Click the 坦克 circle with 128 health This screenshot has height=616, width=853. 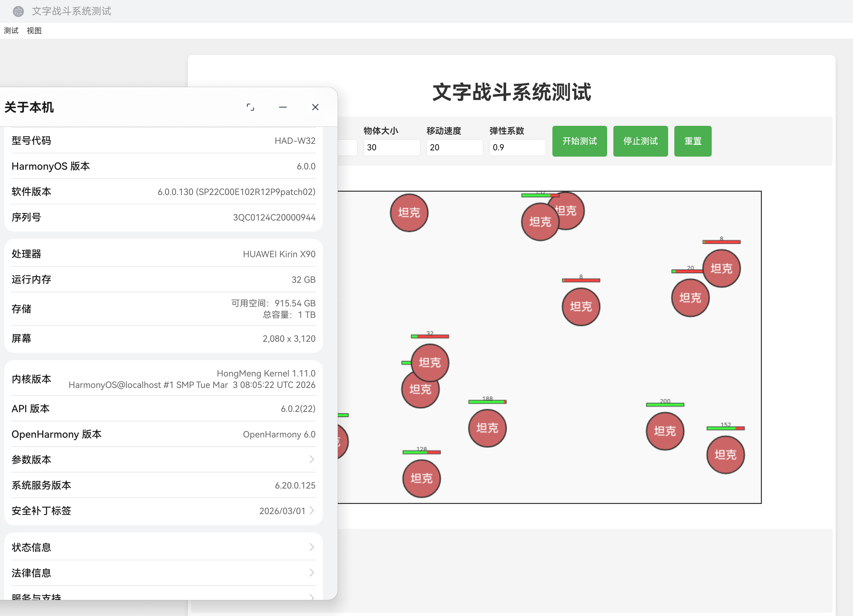[x=421, y=478]
